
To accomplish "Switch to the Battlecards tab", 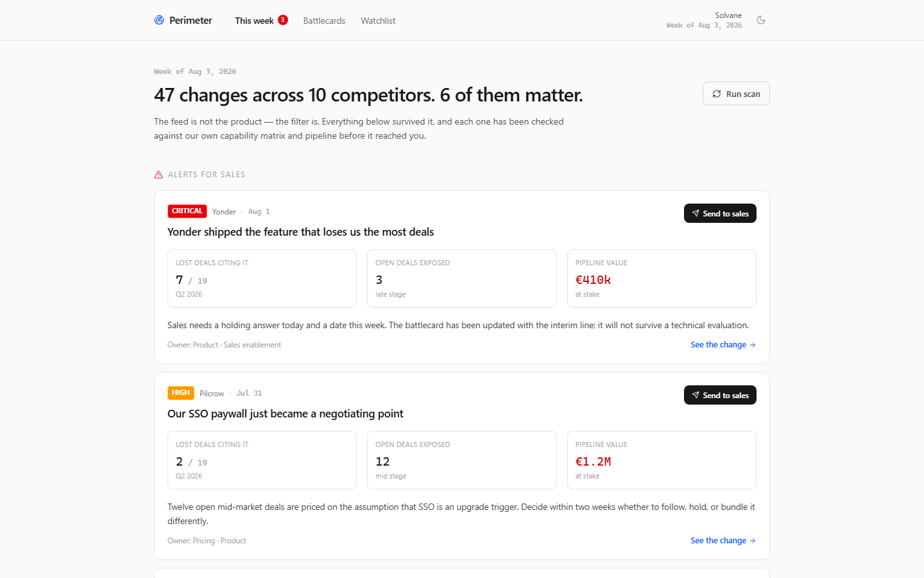I will pyautogui.click(x=324, y=21).
